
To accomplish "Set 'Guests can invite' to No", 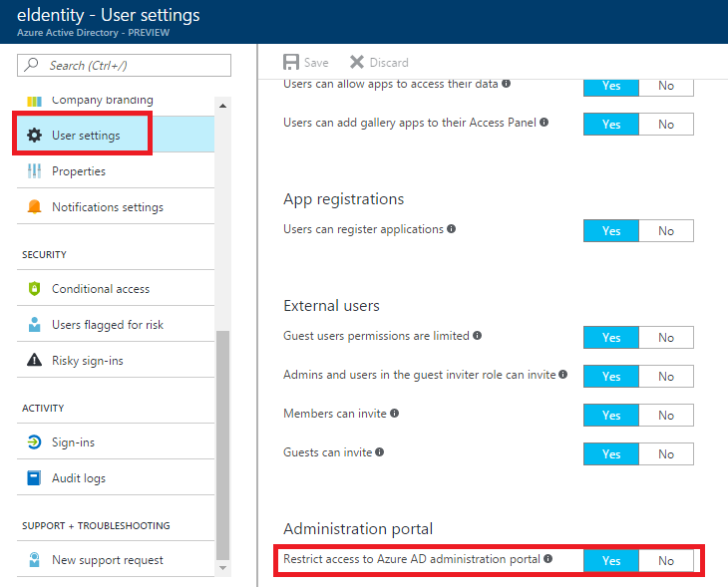I will pyautogui.click(x=666, y=453).
